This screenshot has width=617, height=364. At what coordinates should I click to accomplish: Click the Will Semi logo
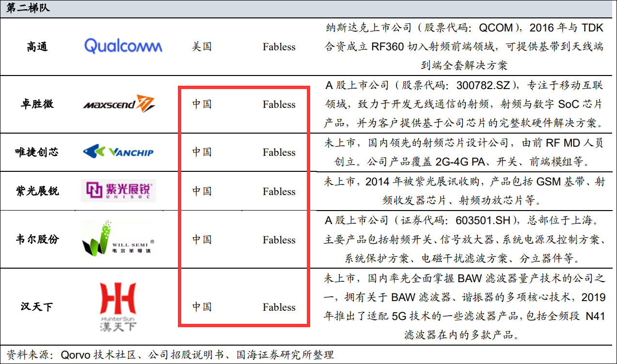click(118, 239)
